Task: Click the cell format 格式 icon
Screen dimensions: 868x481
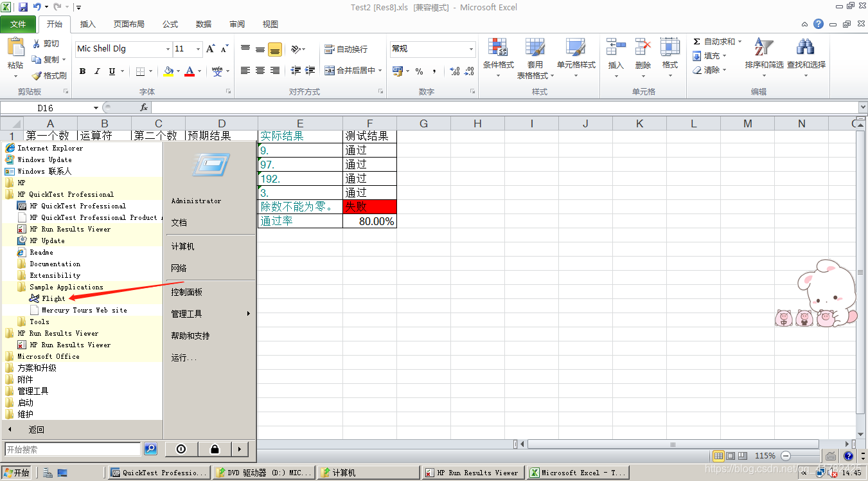Action: (670, 47)
